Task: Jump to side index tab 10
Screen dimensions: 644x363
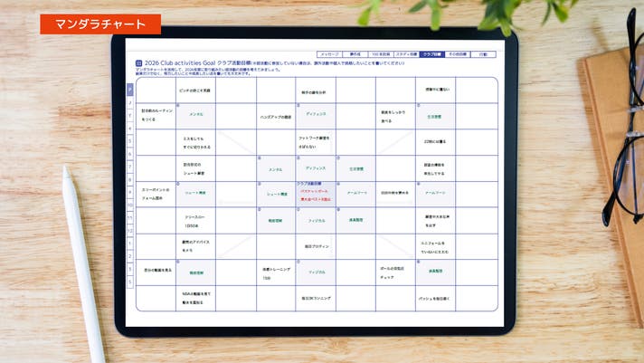Action: point(130,205)
